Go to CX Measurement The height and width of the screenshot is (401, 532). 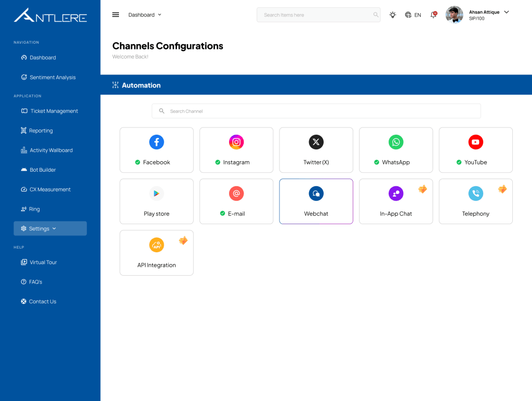click(46, 189)
